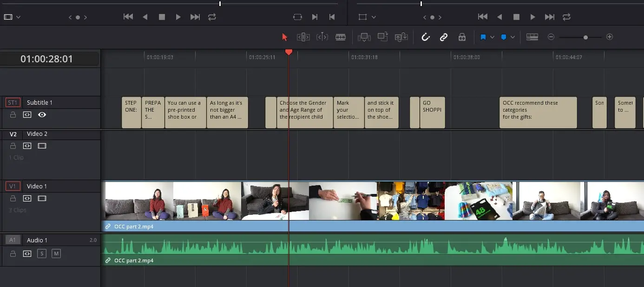644x287 pixels.
Task: Toggle loop playback in left viewer
Action: 212,17
